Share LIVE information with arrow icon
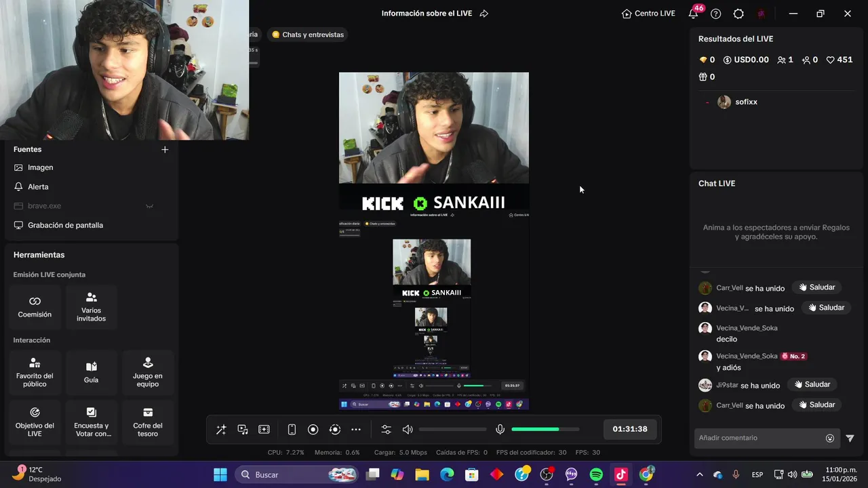Screen dimensions: 868x488 484,14
